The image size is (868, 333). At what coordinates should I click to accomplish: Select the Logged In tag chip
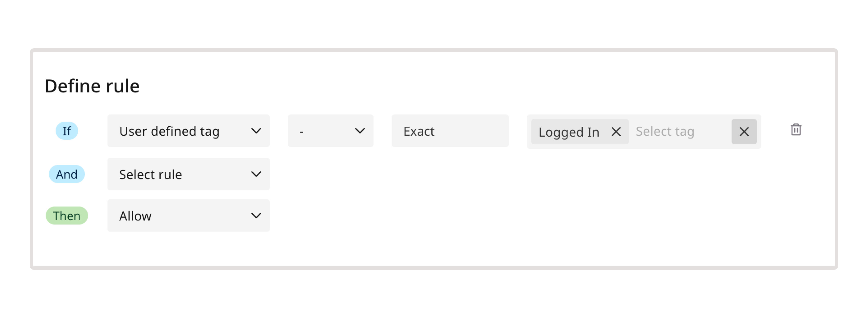569,132
